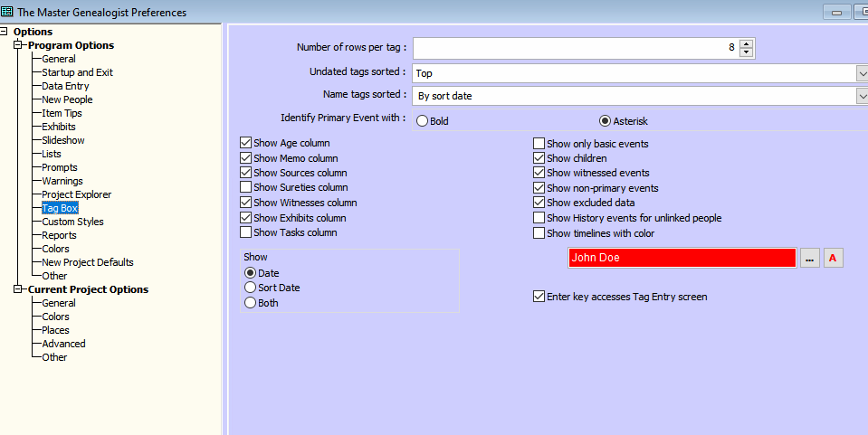Click the red John Doe color sample
This screenshot has width=868, height=435.
pyautogui.click(x=682, y=258)
